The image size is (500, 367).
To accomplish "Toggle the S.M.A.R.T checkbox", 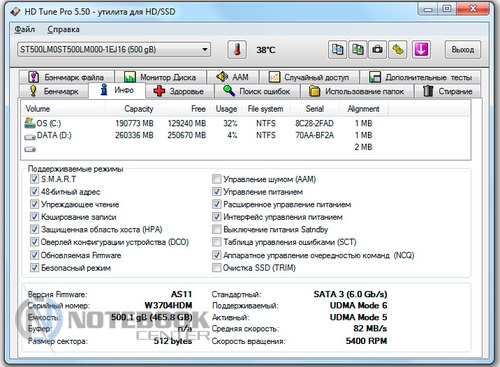I will pyautogui.click(x=34, y=179).
